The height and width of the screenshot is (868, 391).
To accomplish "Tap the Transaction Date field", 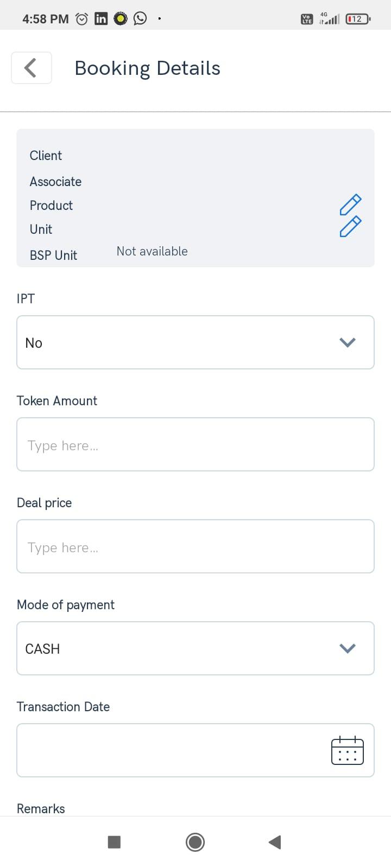I will 195,750.
